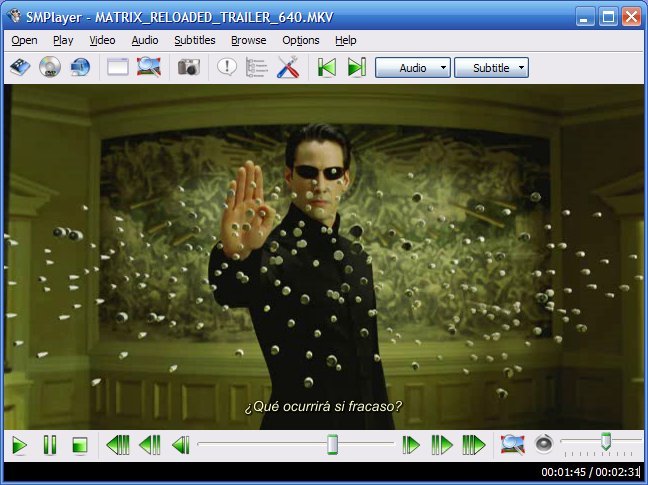This screenshot has width=648, height=485.
Task: Click the seek bar handle
Action: pyautogui.click(x=332, y=445)
